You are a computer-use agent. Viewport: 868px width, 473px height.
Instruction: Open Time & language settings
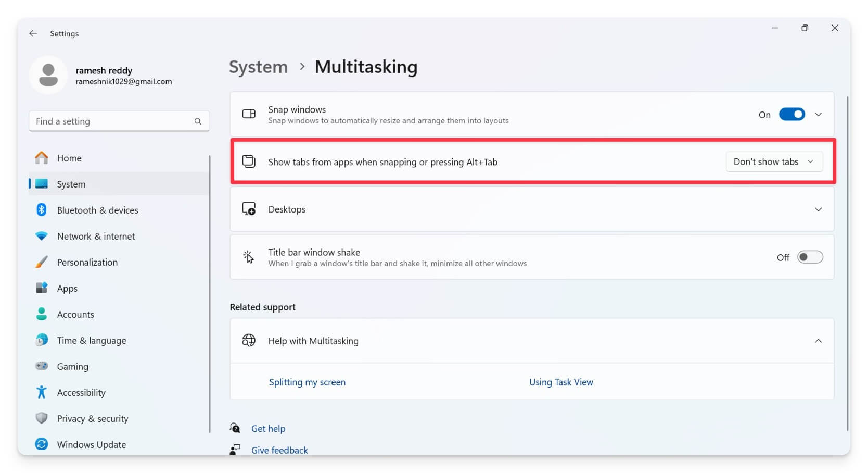pyautogui.click(x=91, y=340)
